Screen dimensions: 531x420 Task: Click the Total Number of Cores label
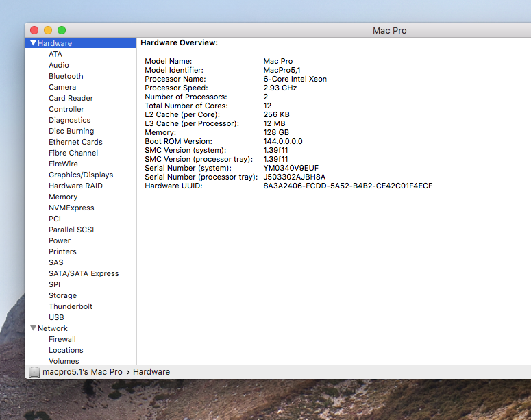(x=186, y=106)
